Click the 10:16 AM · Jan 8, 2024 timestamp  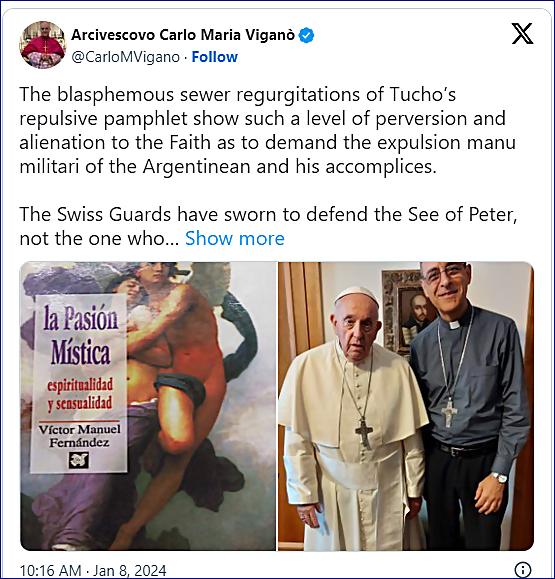[x=93, y=570]
